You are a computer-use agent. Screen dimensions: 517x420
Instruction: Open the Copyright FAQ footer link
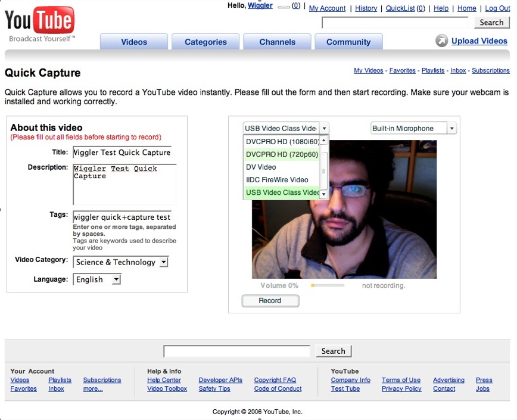point(275,380)
